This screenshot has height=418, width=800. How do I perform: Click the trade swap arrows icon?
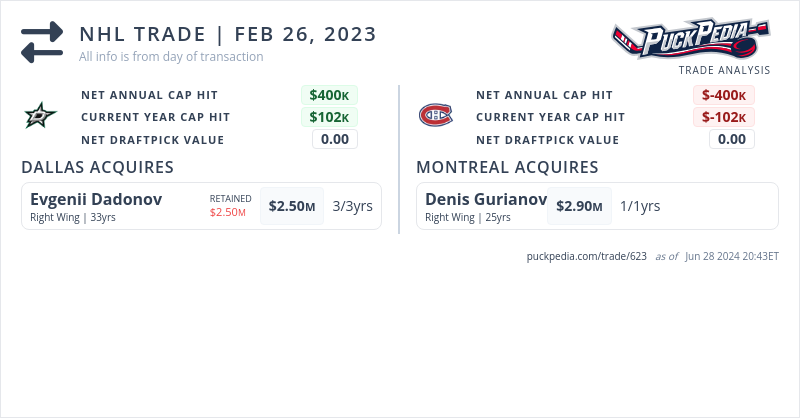[42, 43]
